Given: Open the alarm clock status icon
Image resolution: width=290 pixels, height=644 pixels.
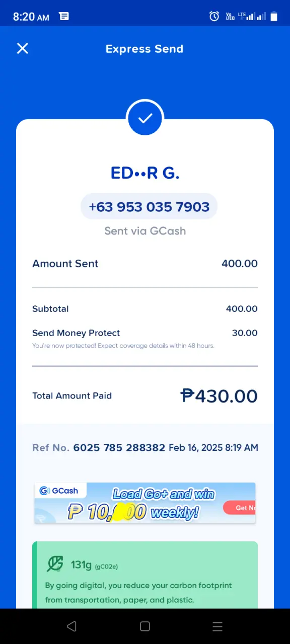Looking at the screenshot, I should [x=214, y=16].
